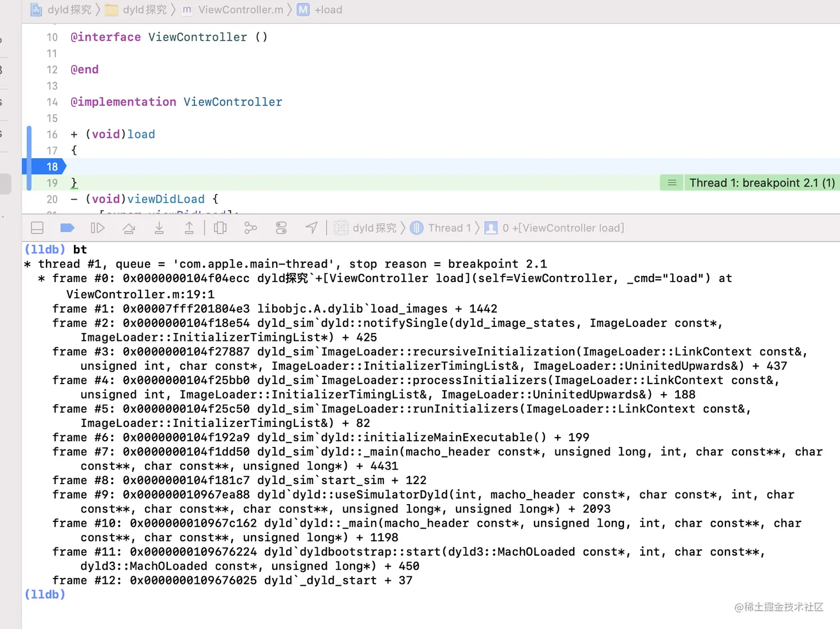Open Debug Memory Graph icon

click(251, 228)
